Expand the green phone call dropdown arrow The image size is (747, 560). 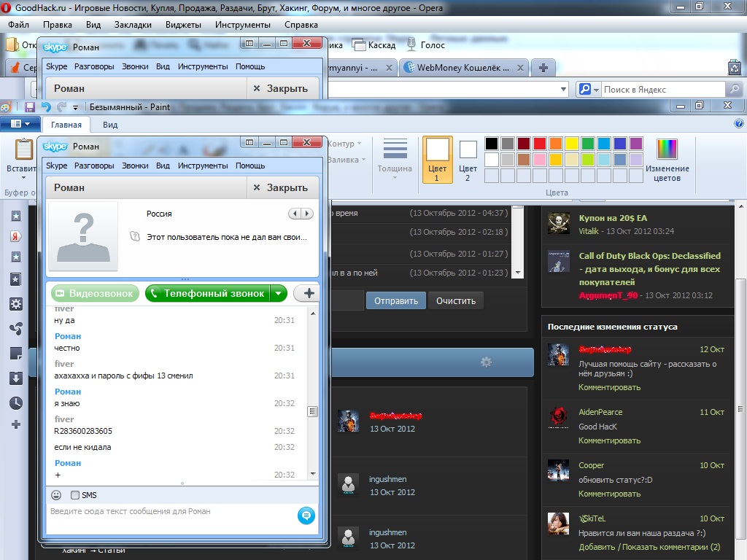click(278, 293)
